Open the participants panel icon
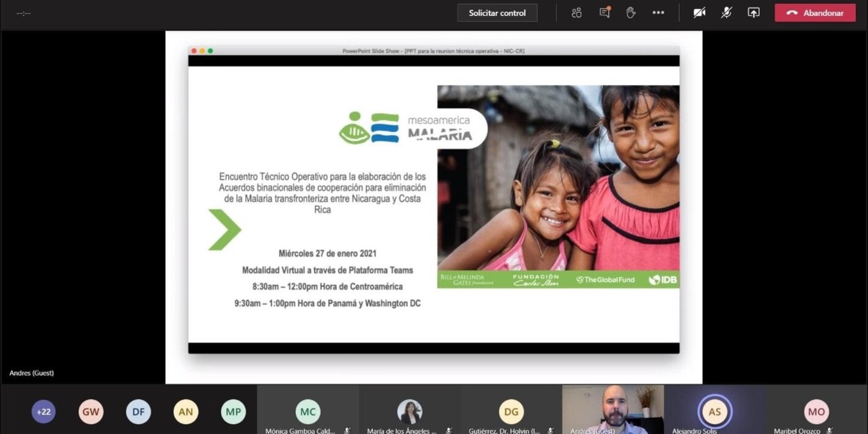Screen dimensions: 868x434 coord(576,13)
